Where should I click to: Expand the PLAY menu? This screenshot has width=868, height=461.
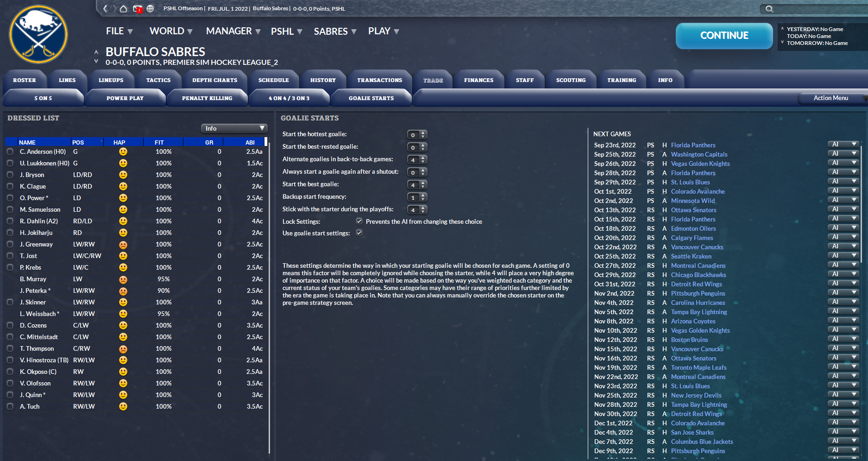[384, 31]
